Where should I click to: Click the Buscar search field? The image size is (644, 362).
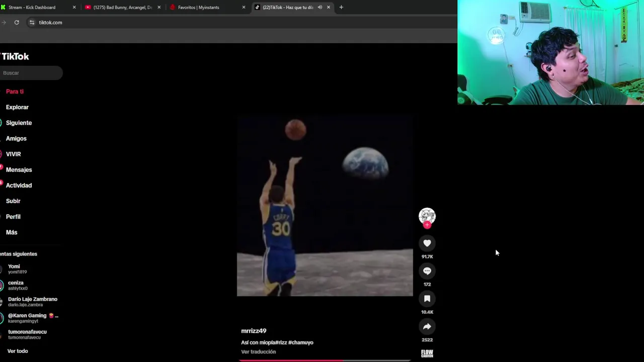(31, 73)
